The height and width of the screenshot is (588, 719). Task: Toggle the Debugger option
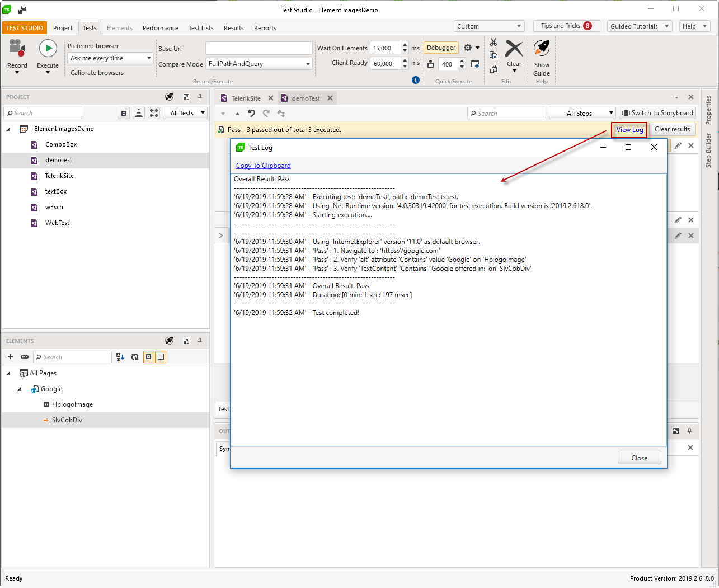[x=441, y=48]
